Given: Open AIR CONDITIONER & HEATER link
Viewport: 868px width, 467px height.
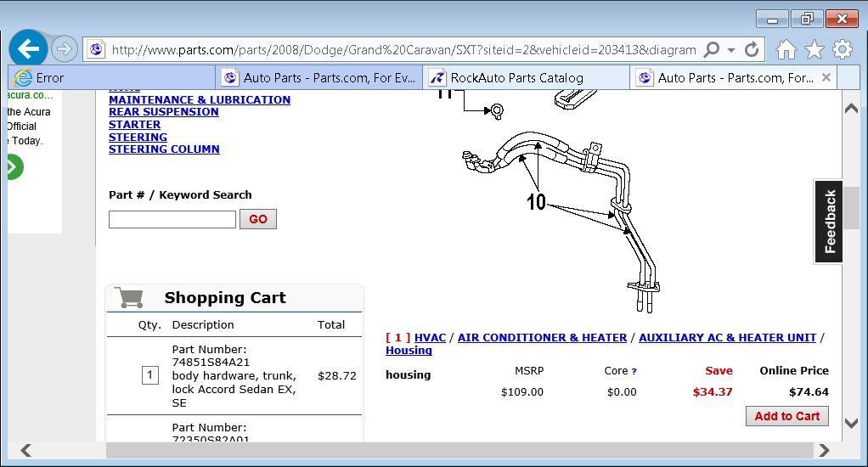Looking at the screenshot, I should tap(543, 338).
